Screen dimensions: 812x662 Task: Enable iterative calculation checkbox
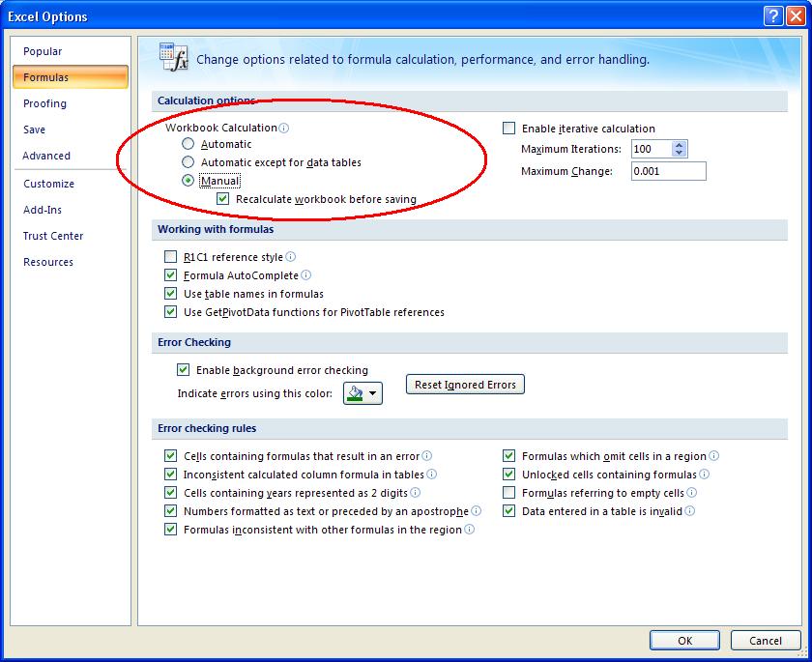[509, 128]
